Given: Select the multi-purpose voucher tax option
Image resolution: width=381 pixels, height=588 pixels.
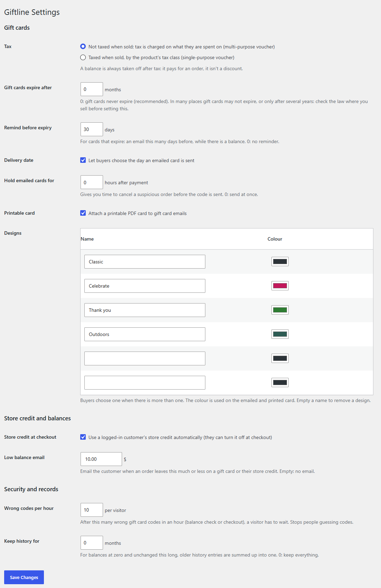Looking at the screenshot, I should tap(83, 46).
